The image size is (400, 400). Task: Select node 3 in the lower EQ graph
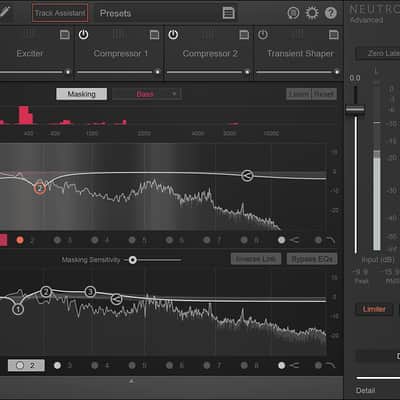[x=90, y=292]
